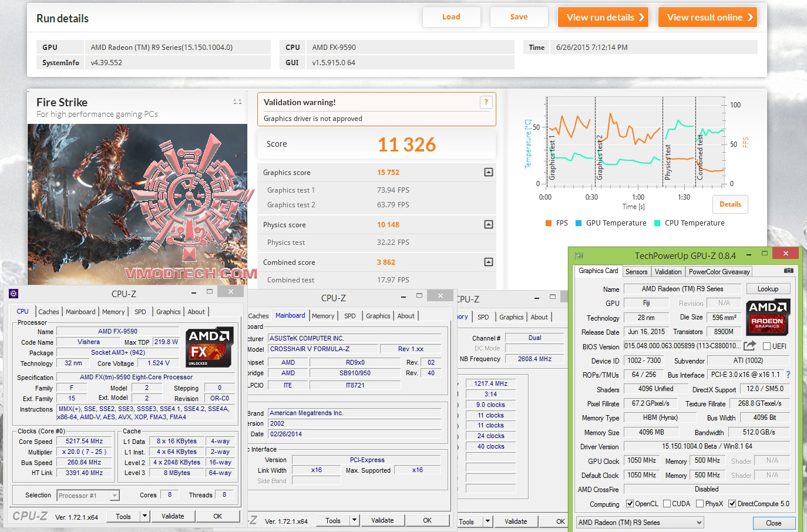807x532 pixels.
Task: Click the overall score value '11 326'
Action: (406, 144)
